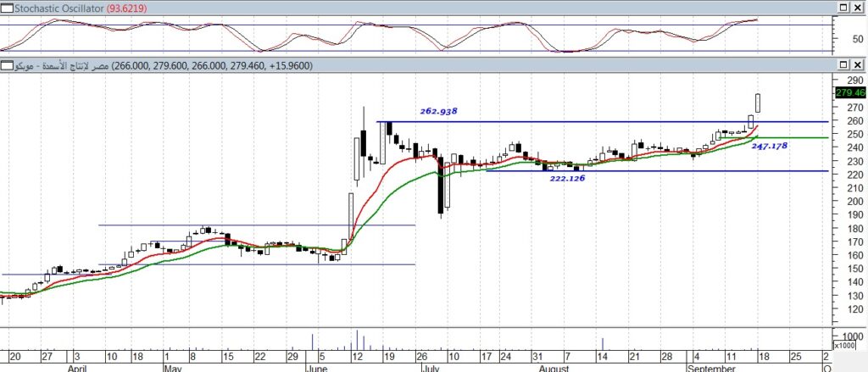Click the 262.938 resistance label

[438, 112]
